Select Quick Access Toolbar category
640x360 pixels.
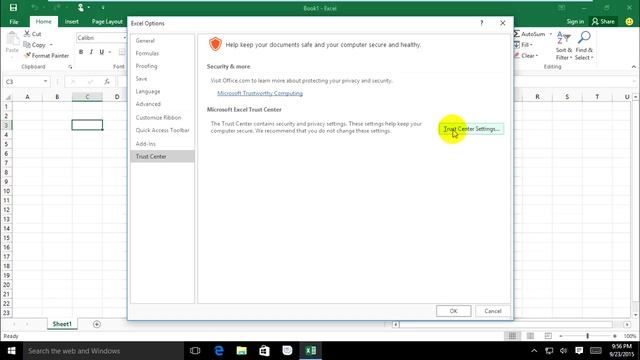click(162, 130)
